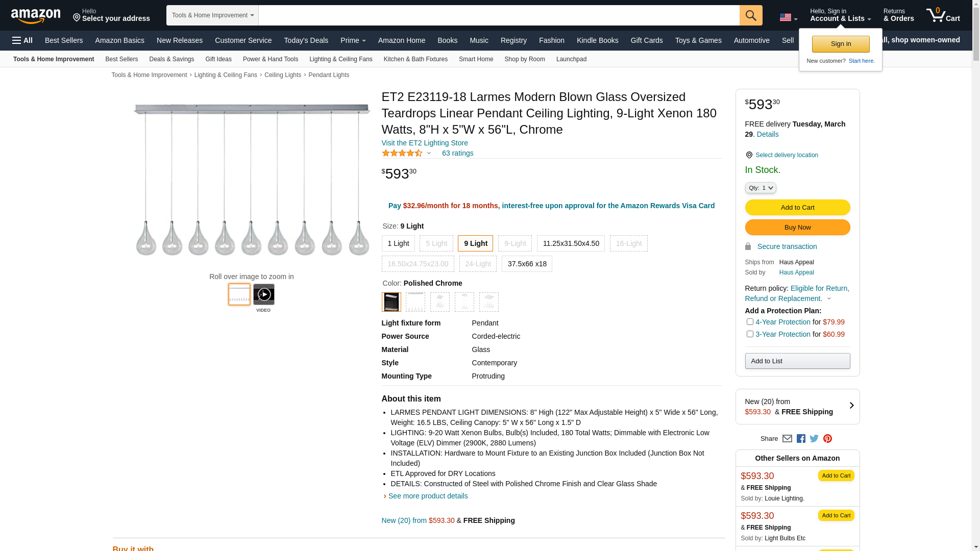Open Today's Deals in navigation bar
The height and width of the screenshot is (551, 980).
306,40
